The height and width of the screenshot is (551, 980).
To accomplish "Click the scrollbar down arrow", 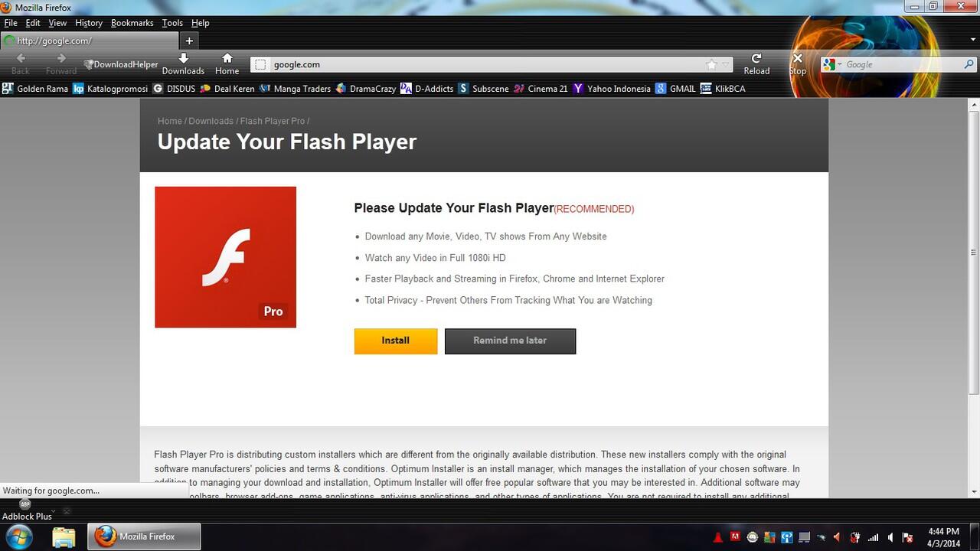I will pos(974,492).
